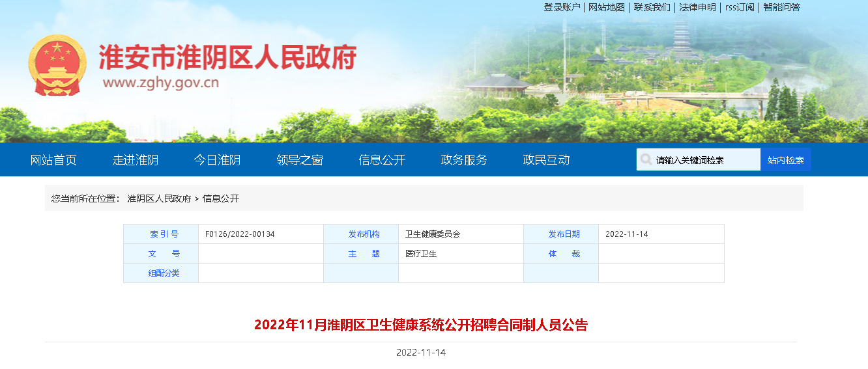Click 发布机构 table label
868x369 pixels.
tap(364, 234)
